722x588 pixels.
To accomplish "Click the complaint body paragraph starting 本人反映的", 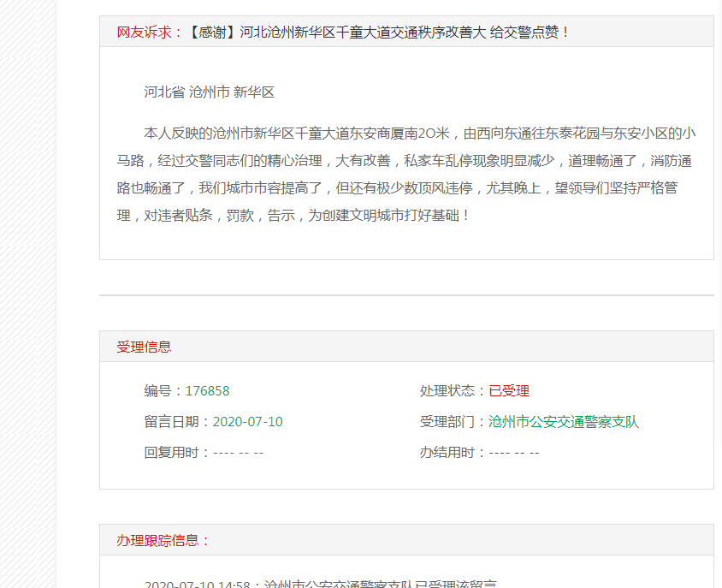I will point(406,174).
